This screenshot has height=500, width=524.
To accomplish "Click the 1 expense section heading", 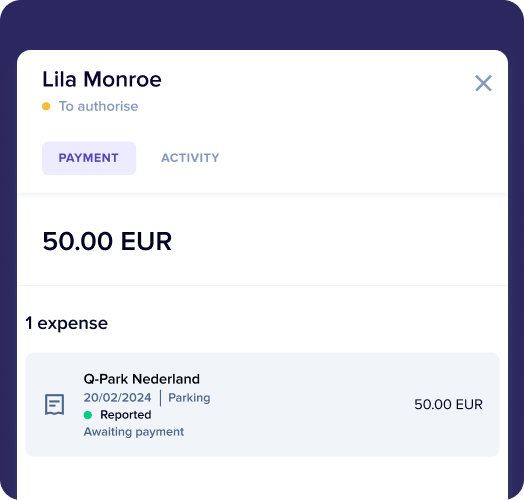I will (x=67, y=323).
